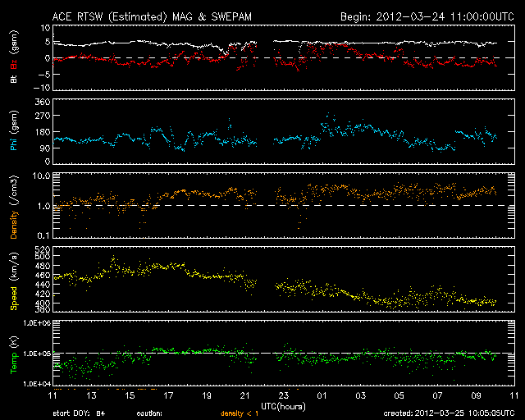Click hour '21' on the time axis
Screen dimensions: 525x420
coord(245,396)
